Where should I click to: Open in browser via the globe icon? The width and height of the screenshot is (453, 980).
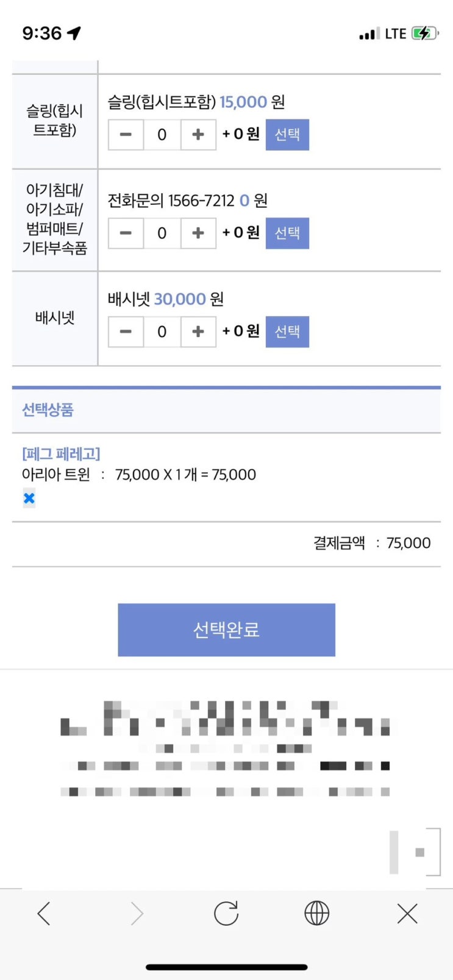point(316,914)
